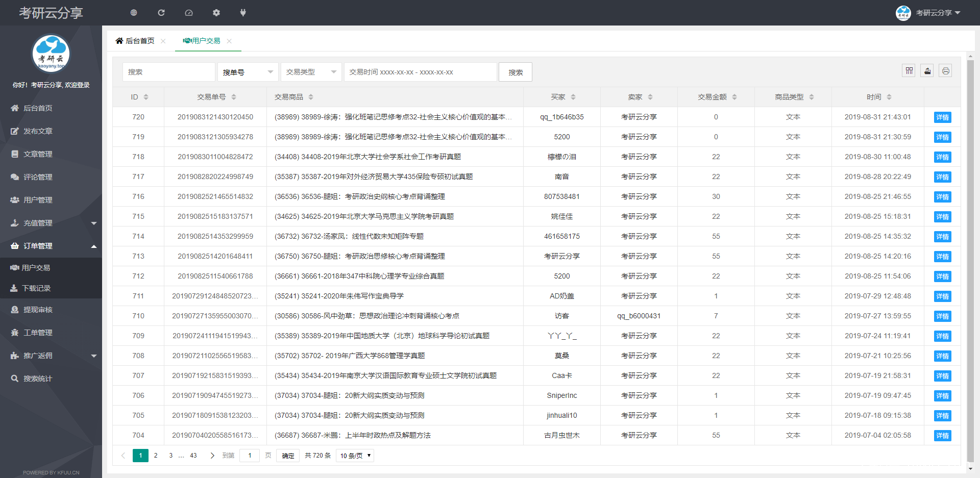Click the plug icon in the header
This screenshot has height=478, width=980.
click(243, 12)
